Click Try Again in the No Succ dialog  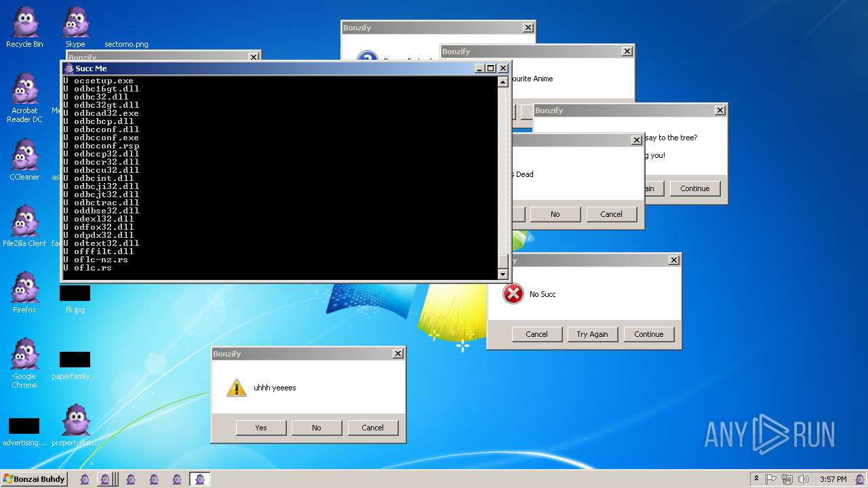(x=592, y=334)
